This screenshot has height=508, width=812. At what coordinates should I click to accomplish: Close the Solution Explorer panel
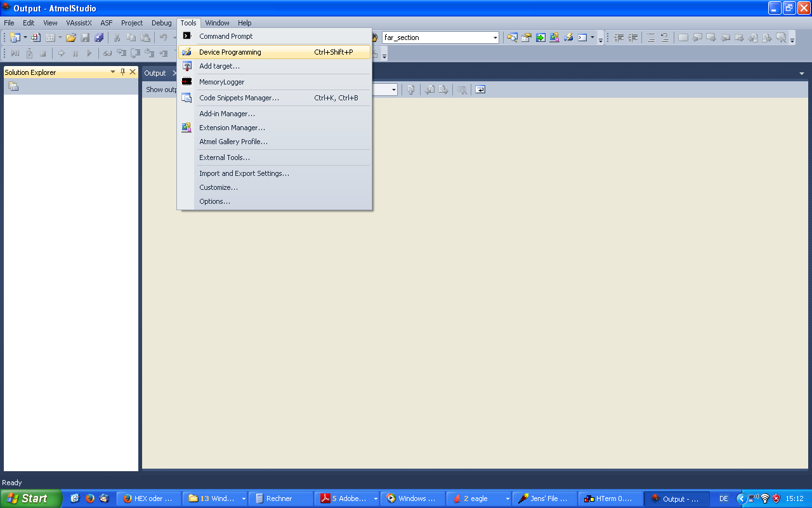click(x=133, y=72)
